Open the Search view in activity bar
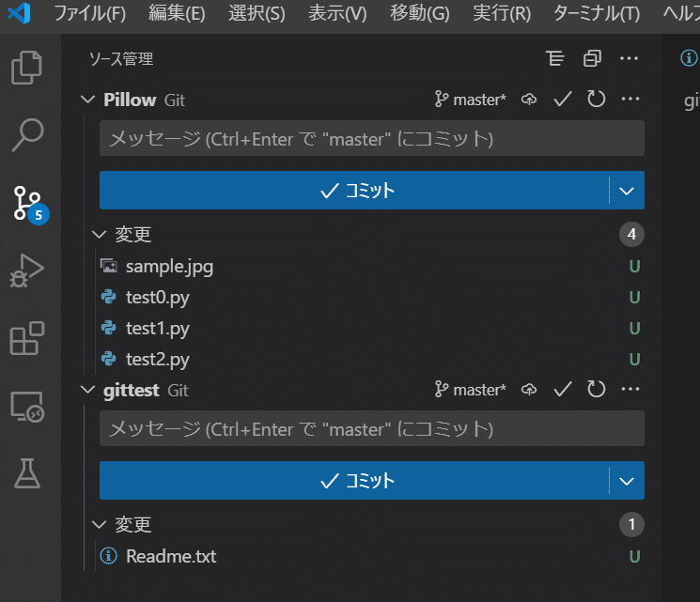 27,135
